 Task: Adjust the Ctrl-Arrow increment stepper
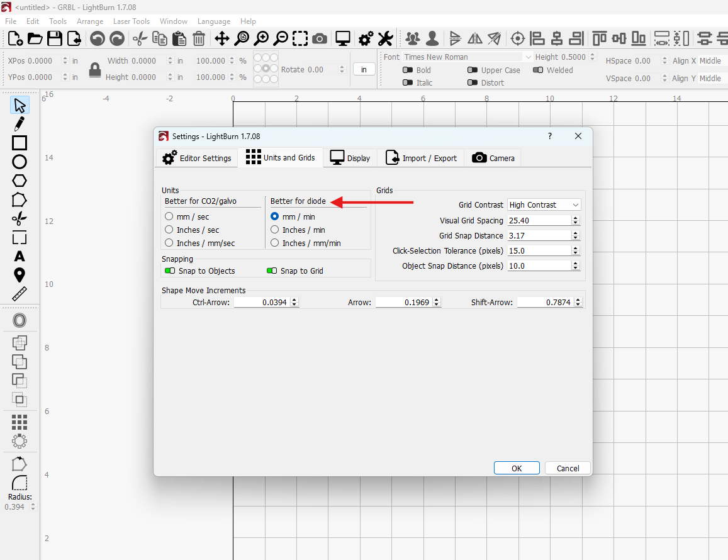tap(294, 302)
